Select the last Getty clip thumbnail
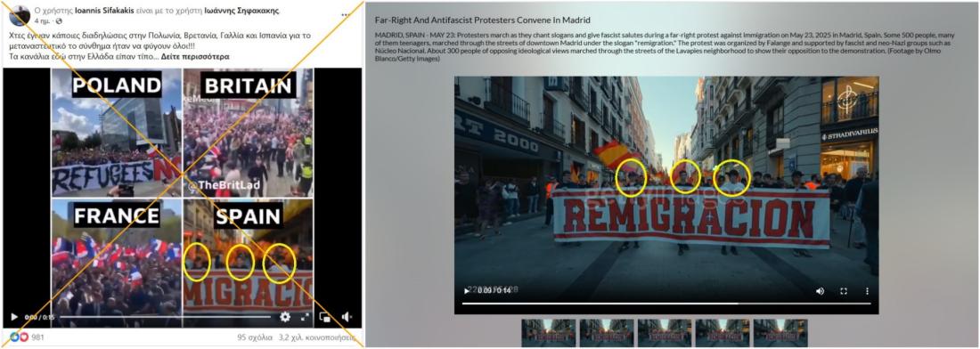980x349 pixels. (780, 333)
